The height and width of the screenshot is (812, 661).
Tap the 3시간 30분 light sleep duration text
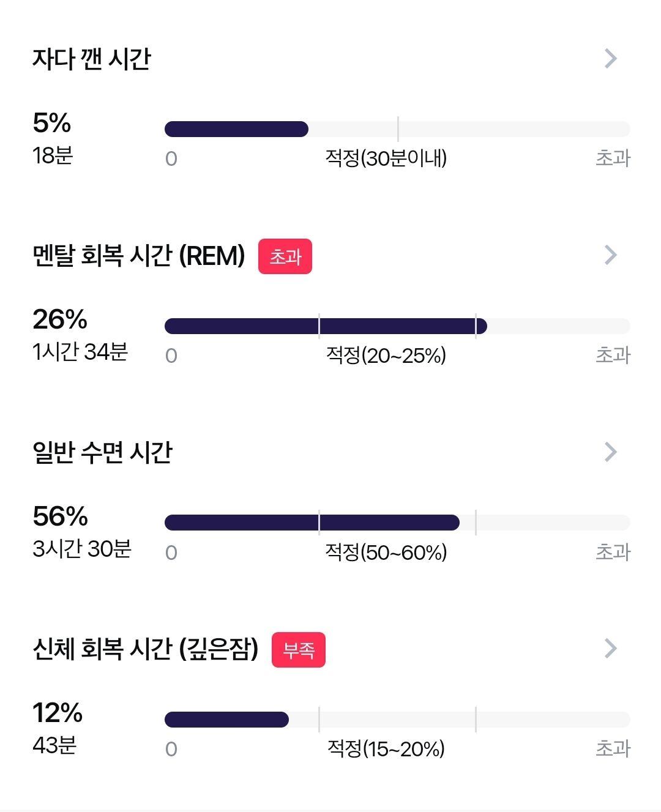(x=82, y=549)
